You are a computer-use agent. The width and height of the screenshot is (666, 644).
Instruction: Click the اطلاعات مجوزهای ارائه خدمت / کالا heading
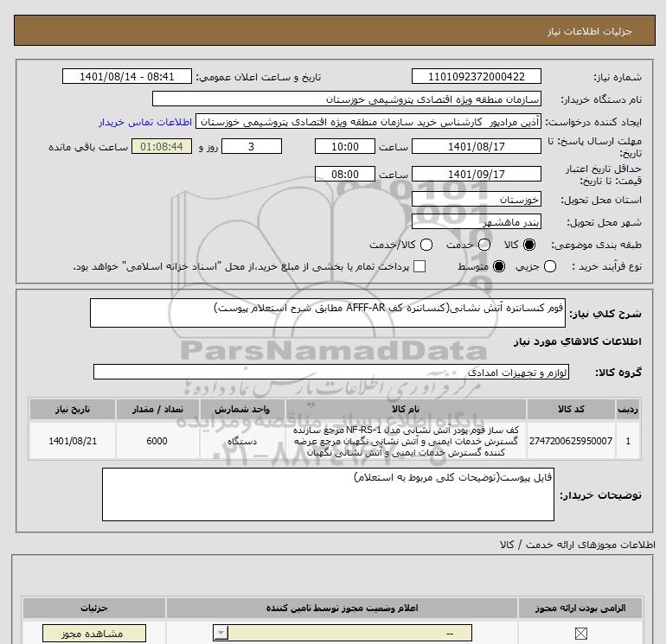coord(577,545)
